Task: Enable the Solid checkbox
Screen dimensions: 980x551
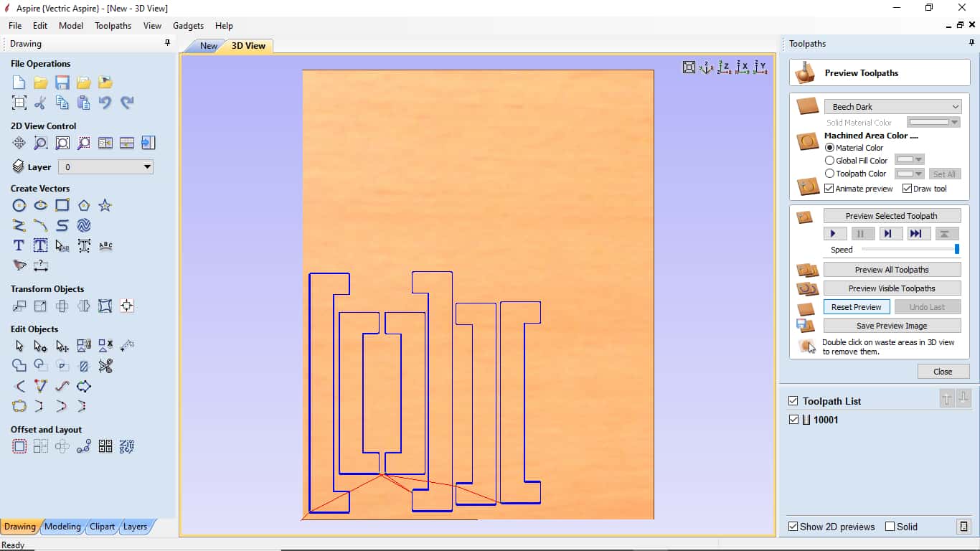Action: [890, 527]
